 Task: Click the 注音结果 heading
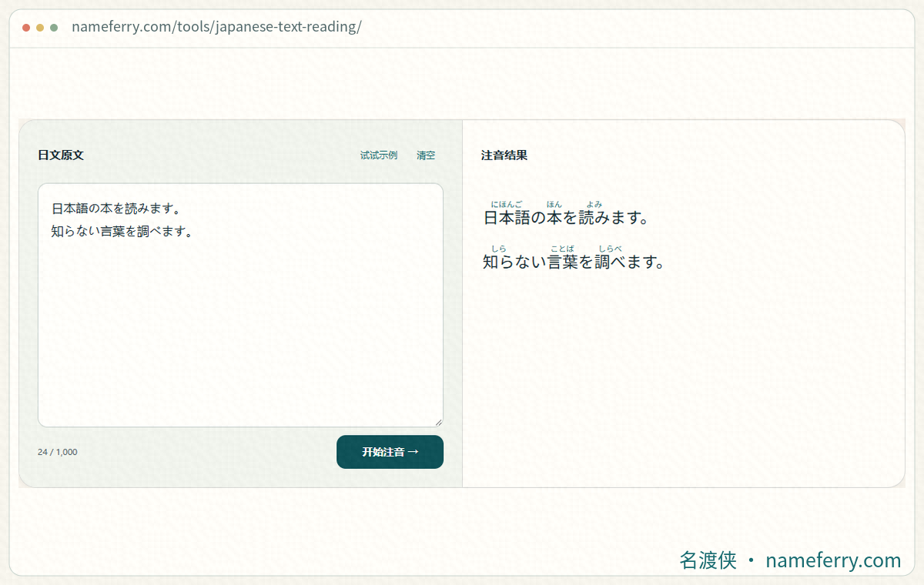point(504,155)
